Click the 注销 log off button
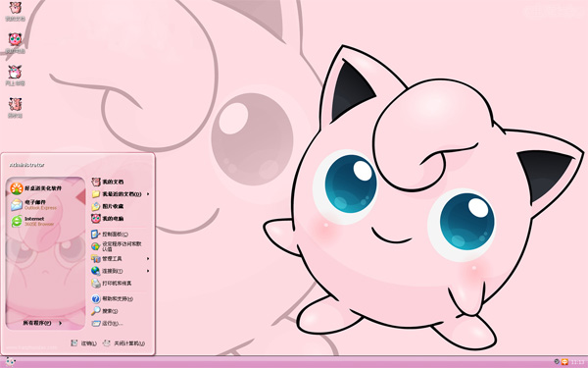Viewport: 588px width, 368px height. [84, 343]
